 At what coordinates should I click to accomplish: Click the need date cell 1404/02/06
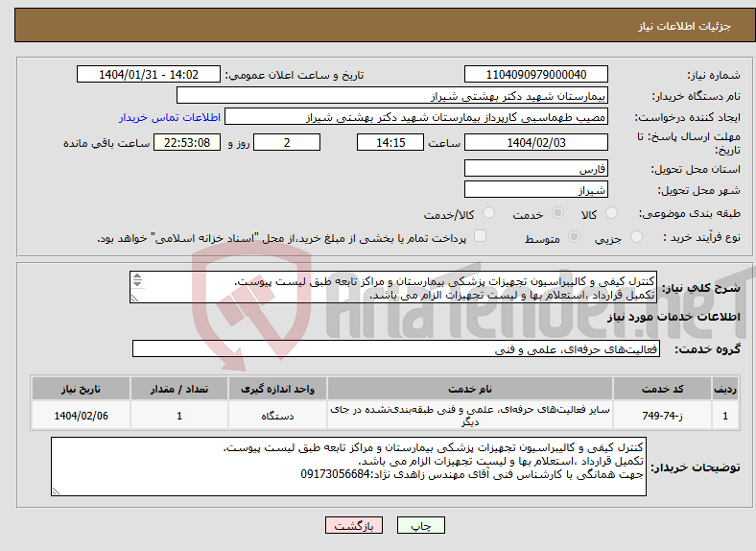click(x=81, y=415)
